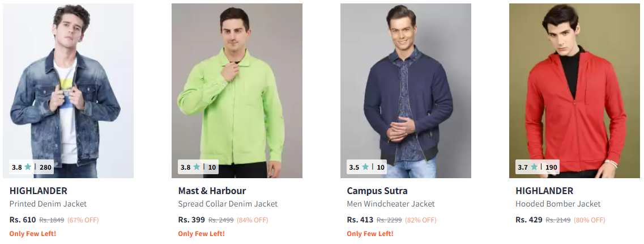This screenshot has height=244, width=644.
Task: Open the navy windcheater jacket product image
Action: tap(406, 91)
